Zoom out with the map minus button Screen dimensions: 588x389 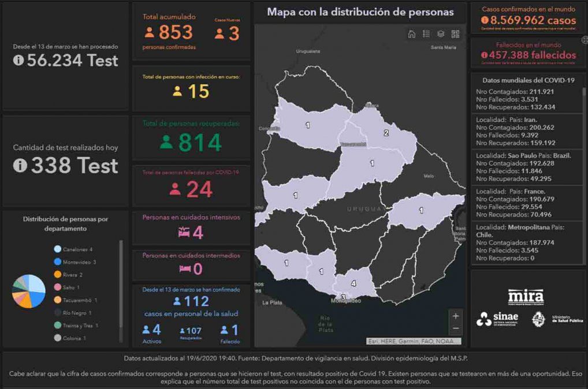(456, 328)
